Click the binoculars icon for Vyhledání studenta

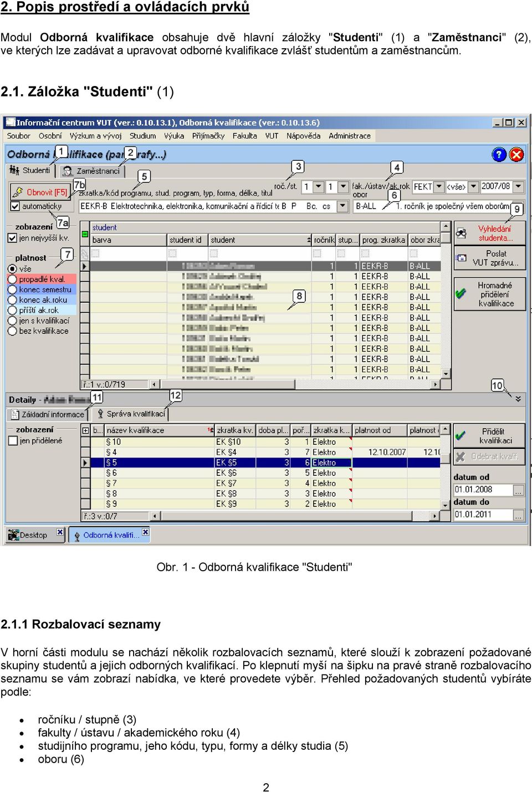point(461,233)
